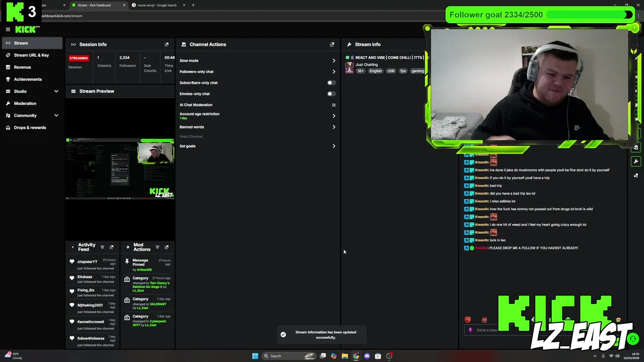
Task: Select Mjtheking2001 follower entry
Action: 90,305
